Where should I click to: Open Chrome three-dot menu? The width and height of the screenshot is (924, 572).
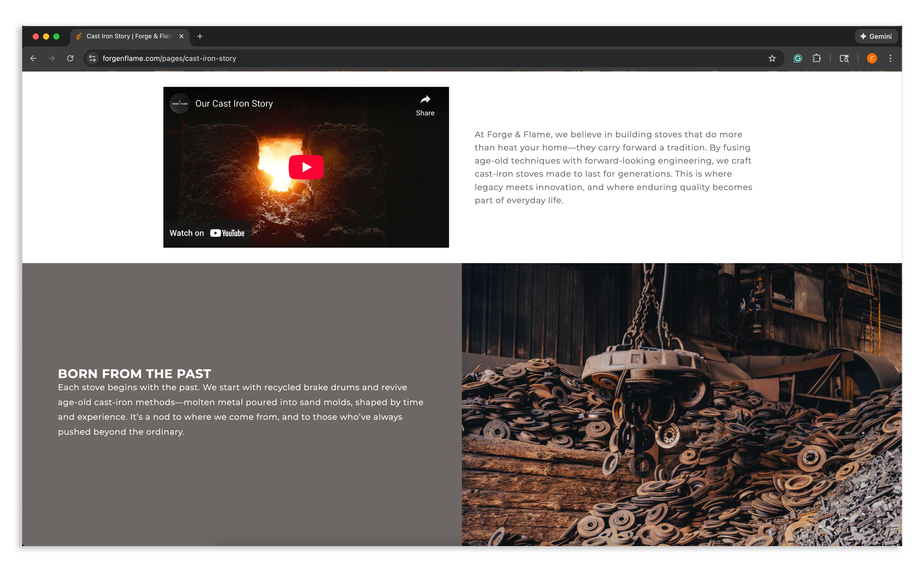pyautogui.click(x=890, y=58)
